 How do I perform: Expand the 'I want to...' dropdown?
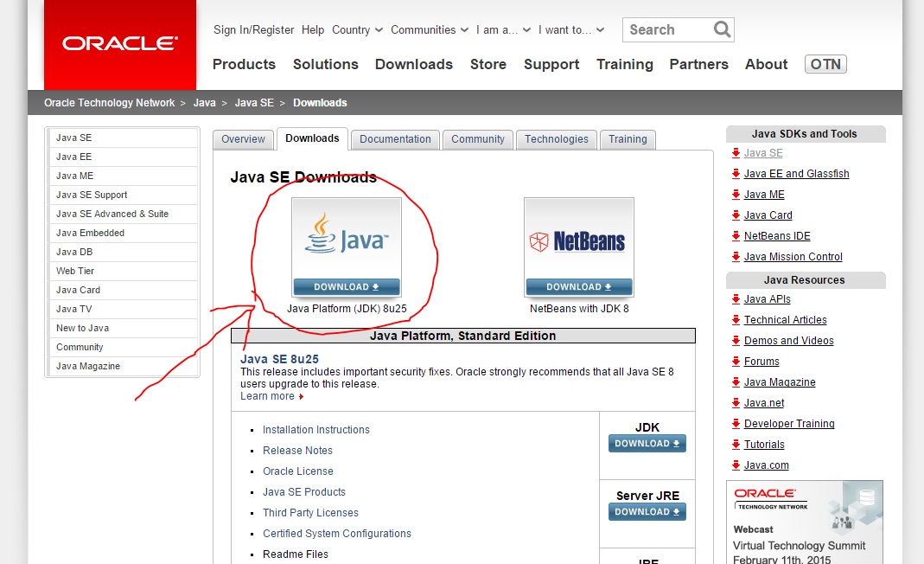(x=571, y=30)
